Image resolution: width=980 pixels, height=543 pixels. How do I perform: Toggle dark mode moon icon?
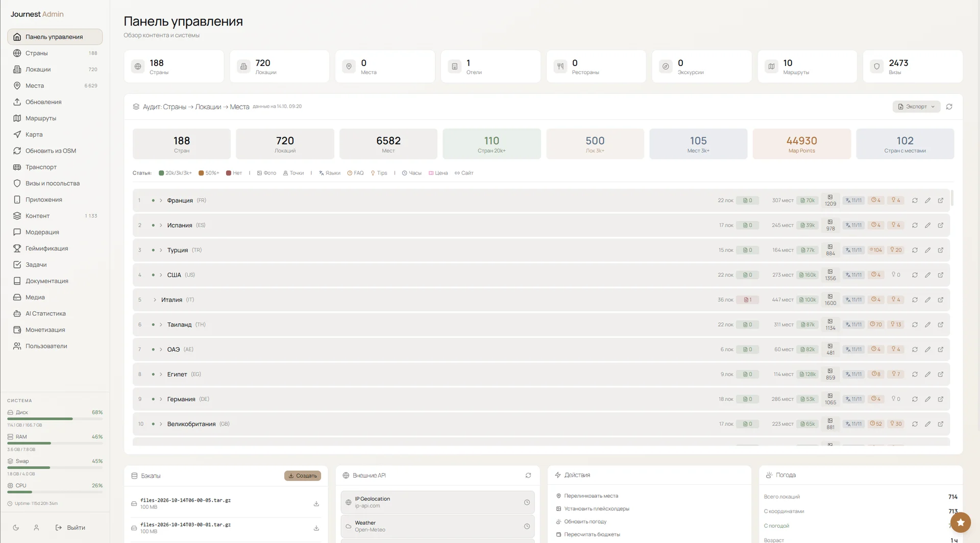coord(16,528)
